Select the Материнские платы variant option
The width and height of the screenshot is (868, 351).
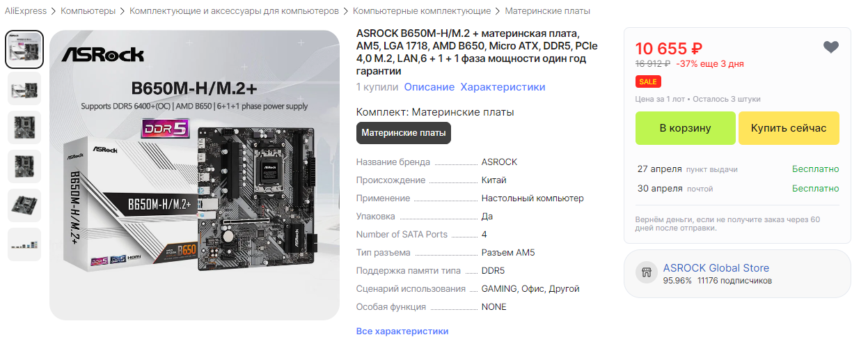[404, 132]
